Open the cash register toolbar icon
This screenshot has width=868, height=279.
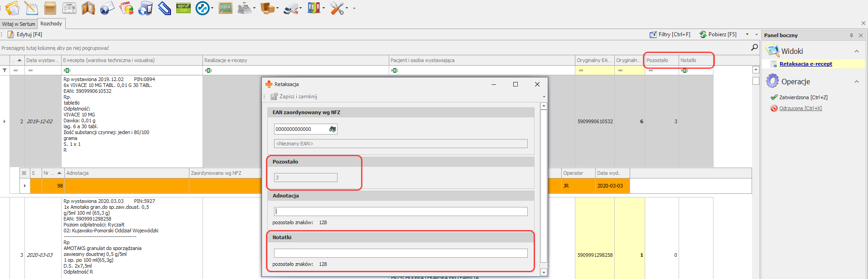(x=244, y=8)
